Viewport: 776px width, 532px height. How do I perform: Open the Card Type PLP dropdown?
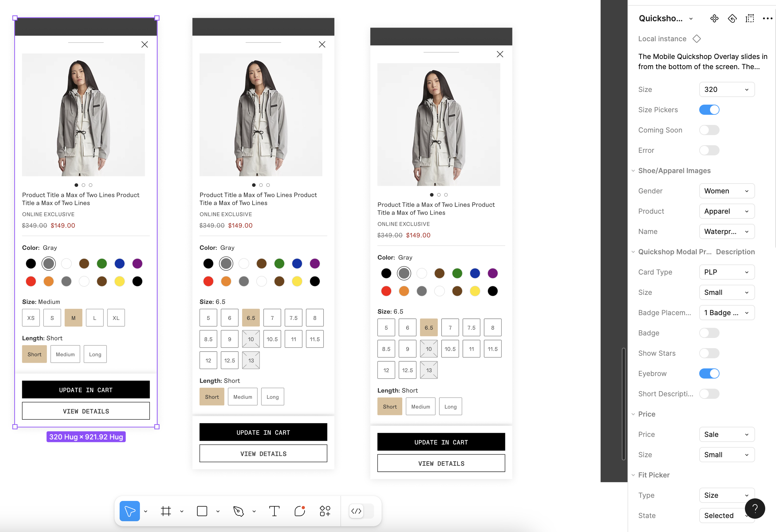click(727, 272)
